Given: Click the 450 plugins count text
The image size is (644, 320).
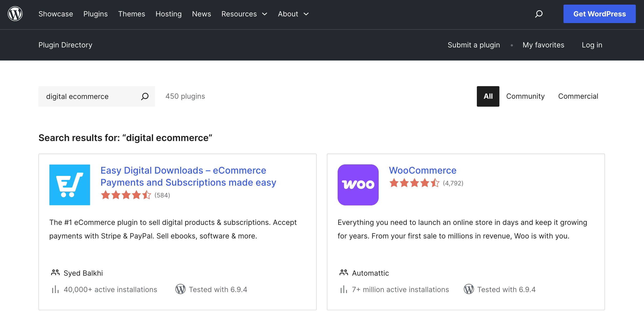Looking at the screenshot, I should click(x=185, y=96).
